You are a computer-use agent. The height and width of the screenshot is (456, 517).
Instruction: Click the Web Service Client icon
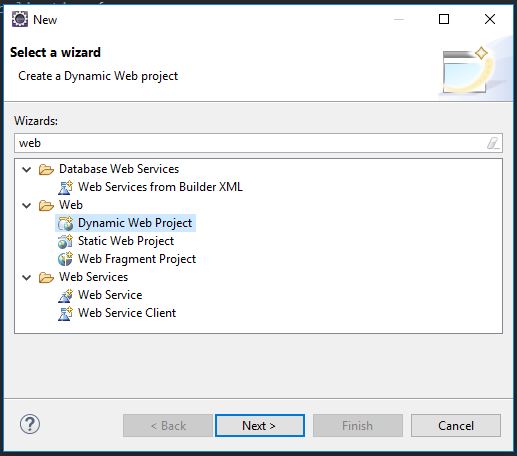pyautogui.click(x=65, y=313)
